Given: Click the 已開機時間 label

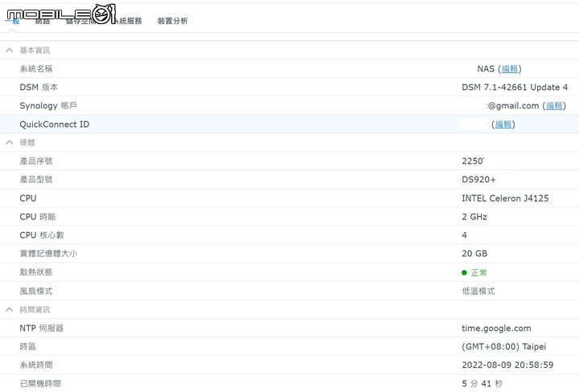Looking at the screenshot, I should (40, 383).
